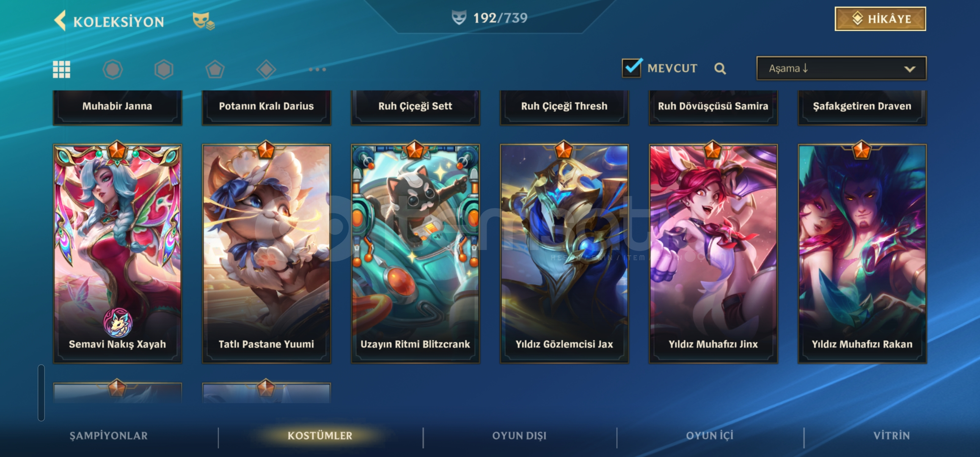Go back using the Koleksiyon arrow

pyautogui.click(x=60, y=20)
